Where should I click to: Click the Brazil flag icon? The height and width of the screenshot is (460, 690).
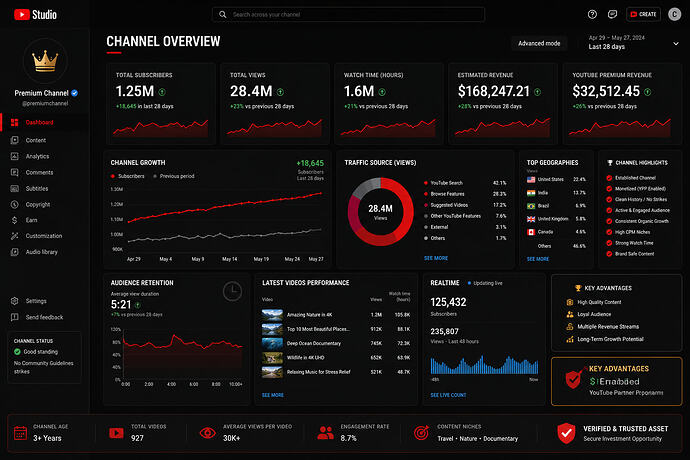[x=531, y=206]
